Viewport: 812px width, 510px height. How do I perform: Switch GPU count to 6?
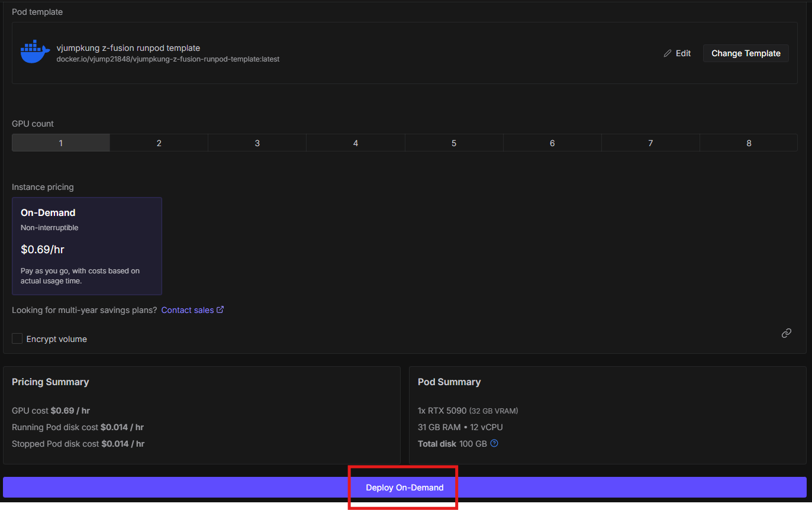[552, 143]
